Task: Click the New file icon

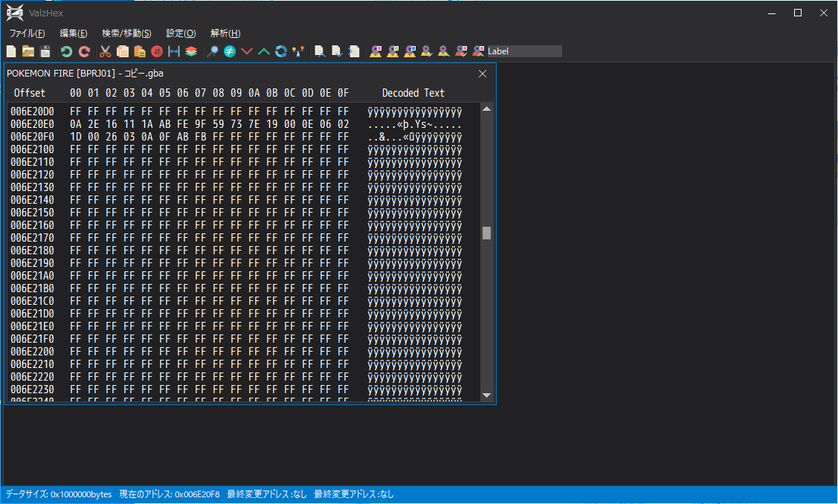Action: 11,51
